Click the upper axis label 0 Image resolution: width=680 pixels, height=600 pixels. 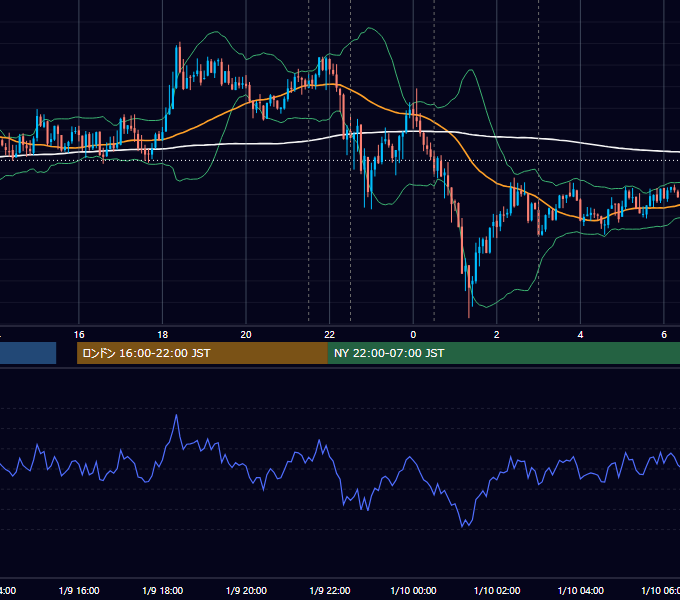point(413,335)
